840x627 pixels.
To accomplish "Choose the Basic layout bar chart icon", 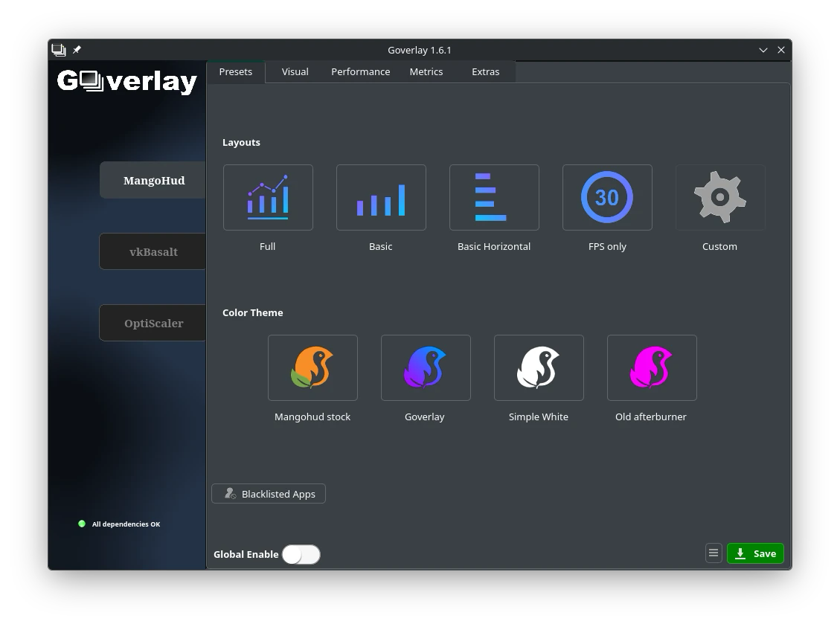I will click(x=381, y=197).
